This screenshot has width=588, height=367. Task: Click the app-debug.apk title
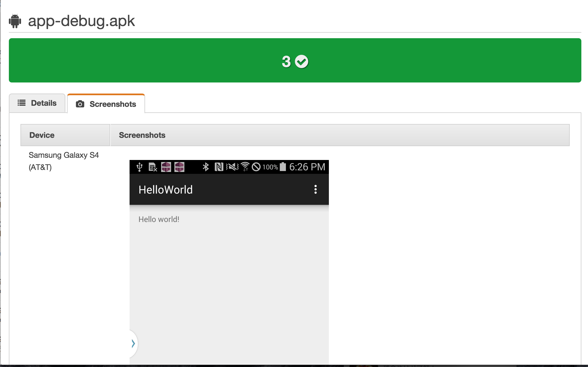pos(81,21)
